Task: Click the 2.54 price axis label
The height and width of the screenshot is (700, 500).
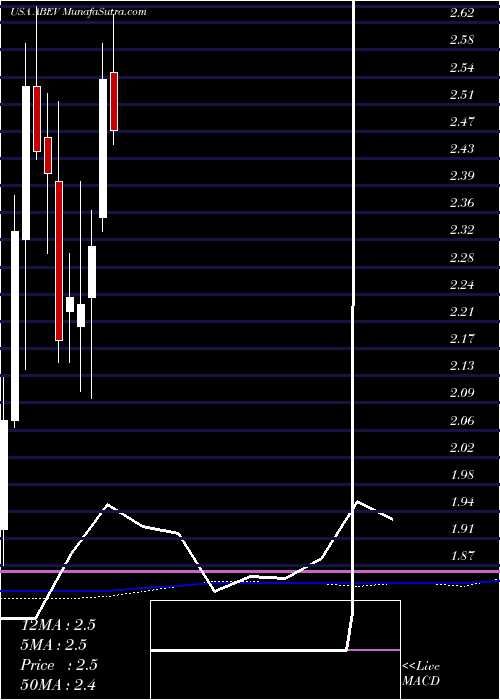Action: [x=462, y=67]
